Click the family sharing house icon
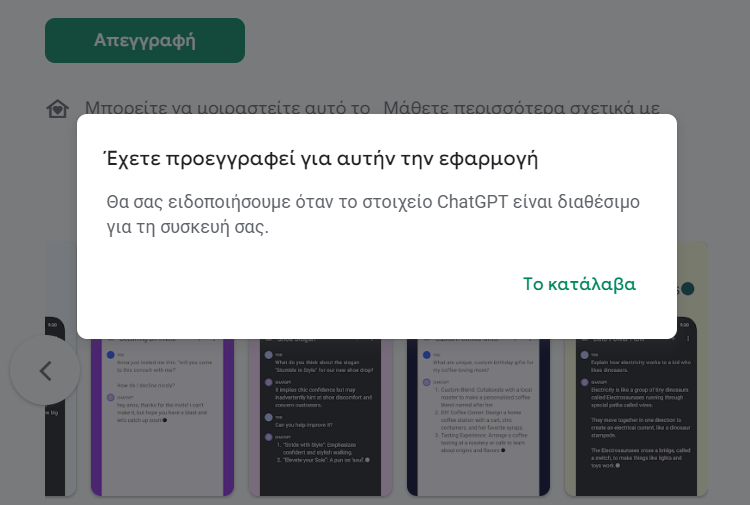Viewport: 750px width, 505px height. (x=57, y=109)
